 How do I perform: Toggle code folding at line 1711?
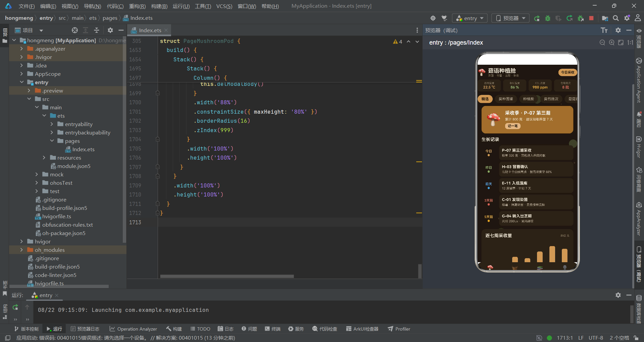pyautogui.click(x=158, y=204)
